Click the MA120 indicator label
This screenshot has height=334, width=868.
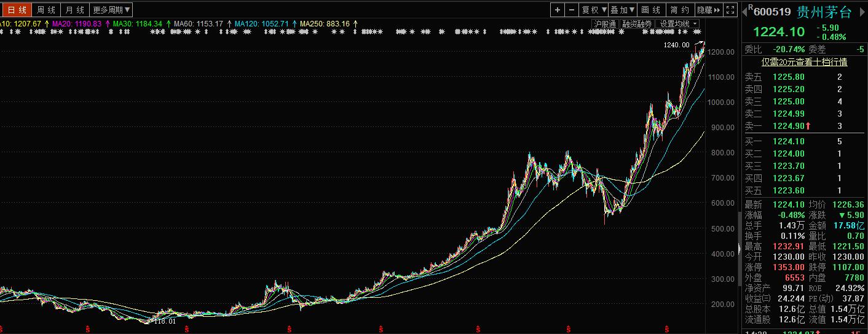pos(261,24)
